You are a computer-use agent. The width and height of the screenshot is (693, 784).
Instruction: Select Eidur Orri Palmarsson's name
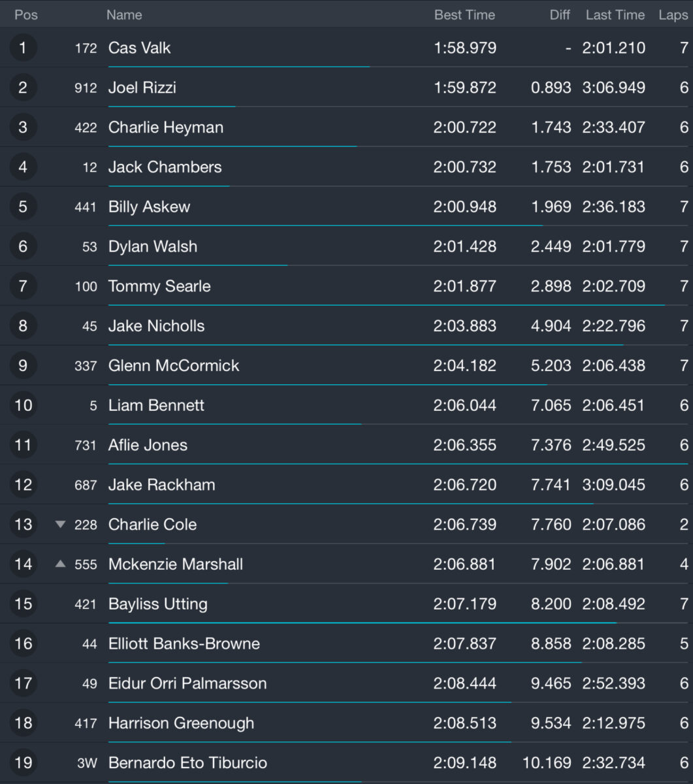pyautogui.click(x=187, y=683)
